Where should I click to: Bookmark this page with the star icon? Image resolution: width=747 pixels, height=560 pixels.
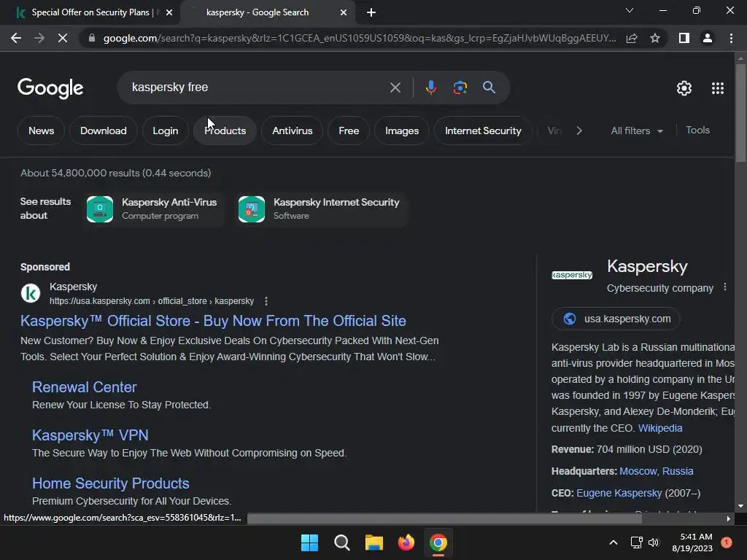655,38
